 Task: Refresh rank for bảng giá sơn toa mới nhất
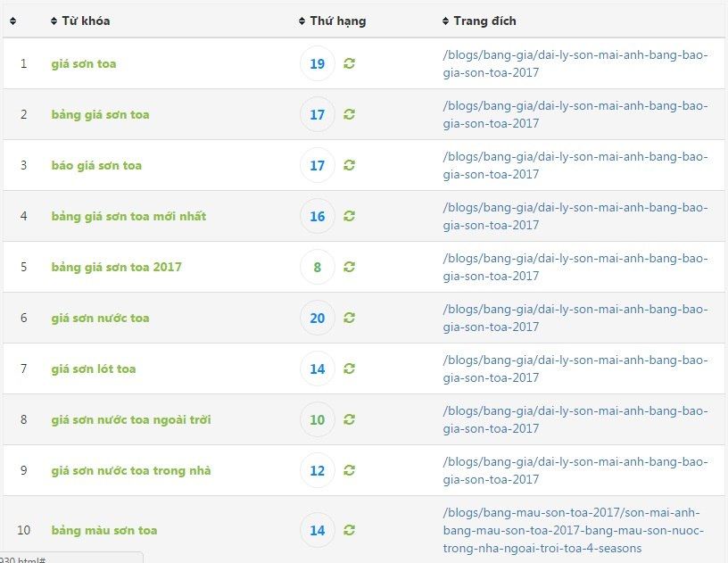[349, 216]
